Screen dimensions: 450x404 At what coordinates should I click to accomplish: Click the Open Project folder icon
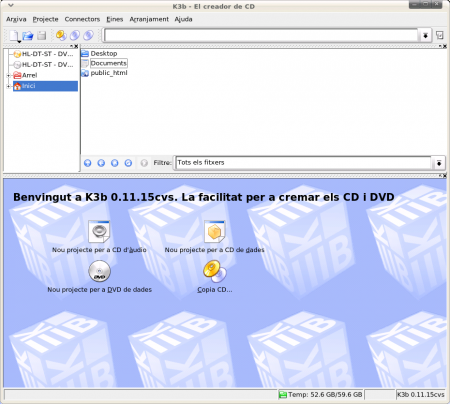coord(28,35)
